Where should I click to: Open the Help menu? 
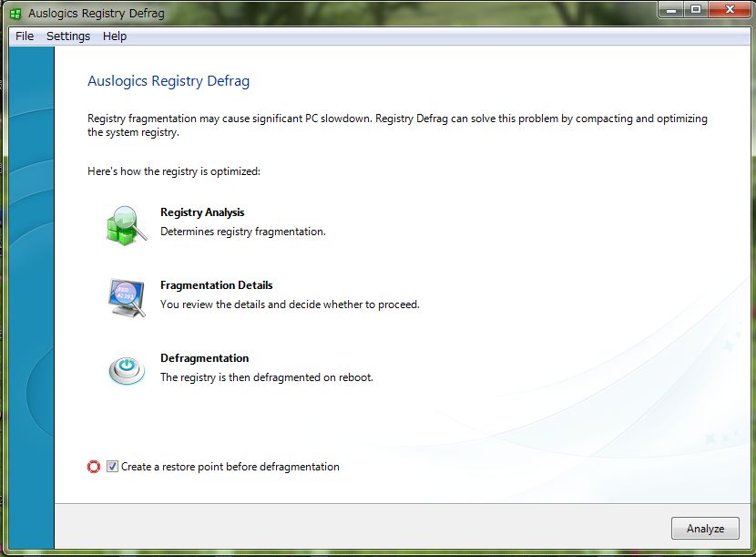coord(115,36)
